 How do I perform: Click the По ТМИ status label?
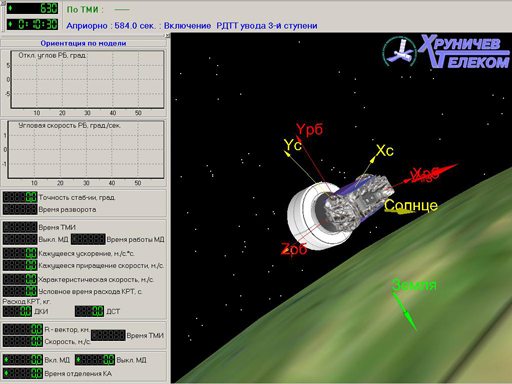coord(85,9)
